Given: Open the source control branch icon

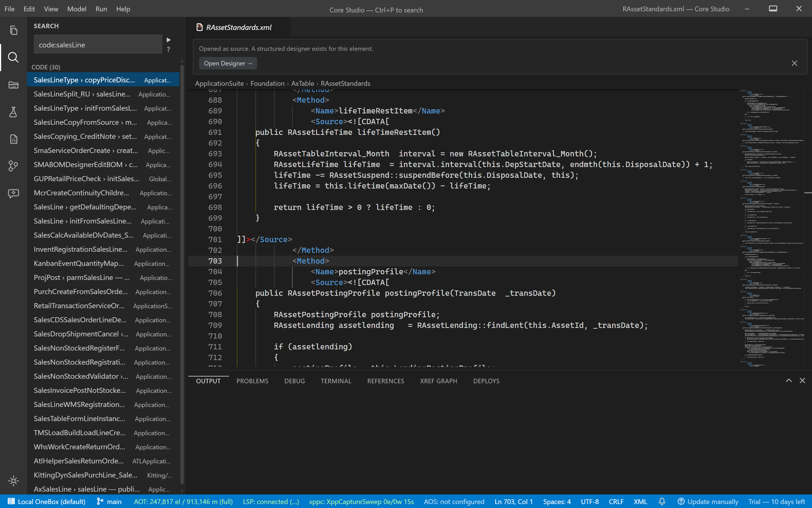Looking at the screenshot, I should [x=14, y=166].
